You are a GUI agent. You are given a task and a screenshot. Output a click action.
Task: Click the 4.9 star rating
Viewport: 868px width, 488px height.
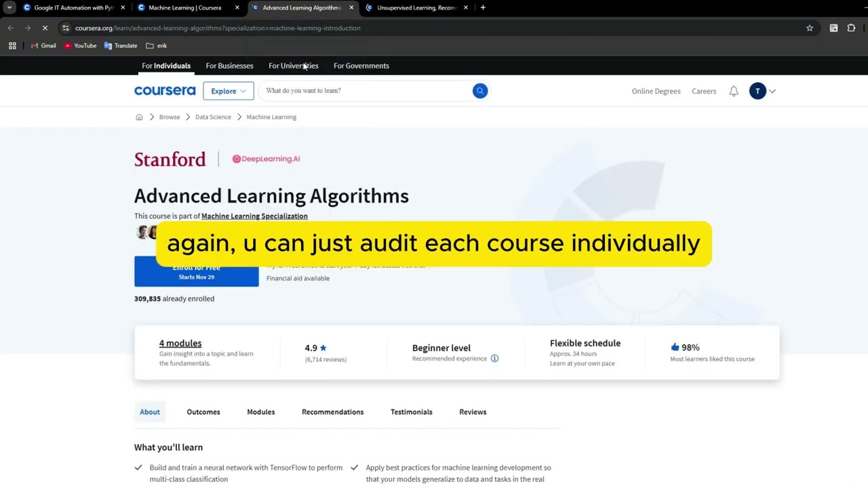click(x=315, y=348)
